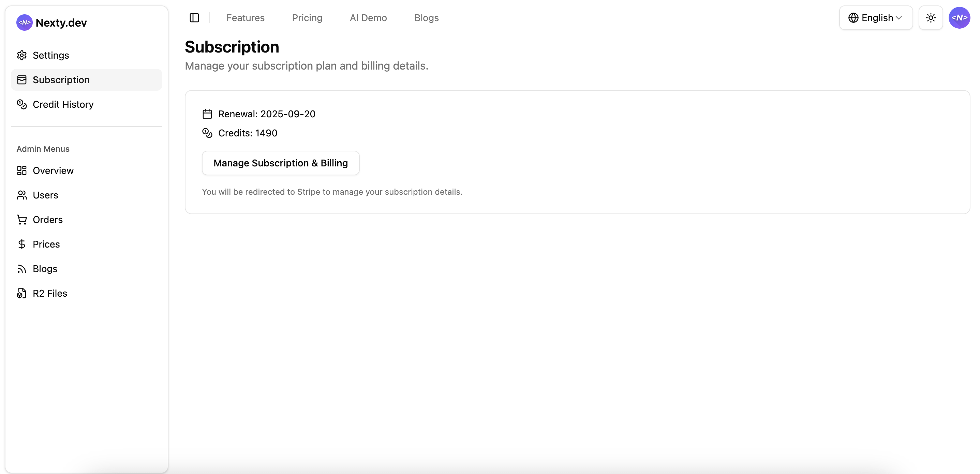Screen dimensions: 980x474
Task: Toggle the sidebar collapse control
Action: (194, 17)
